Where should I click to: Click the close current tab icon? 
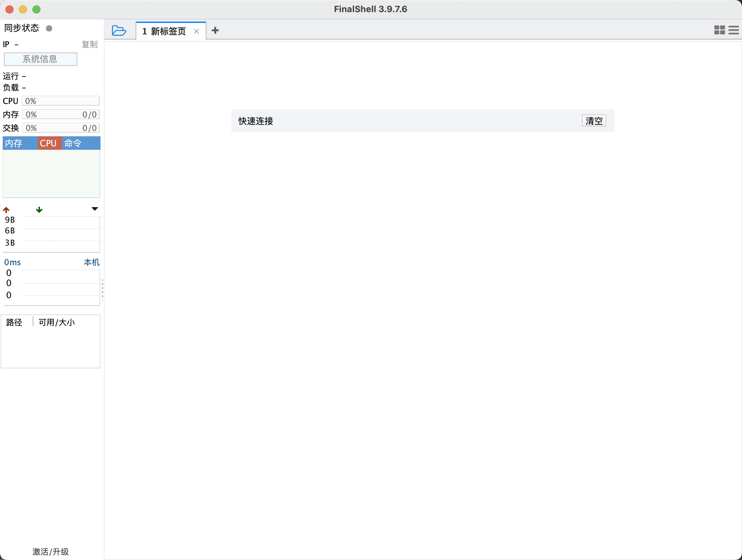tap(197, 31)
